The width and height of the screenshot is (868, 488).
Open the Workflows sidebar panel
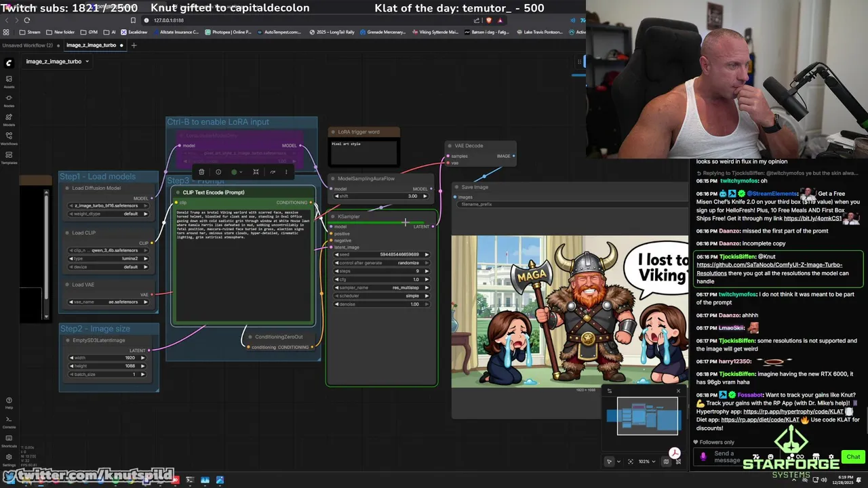pos(9,138)
